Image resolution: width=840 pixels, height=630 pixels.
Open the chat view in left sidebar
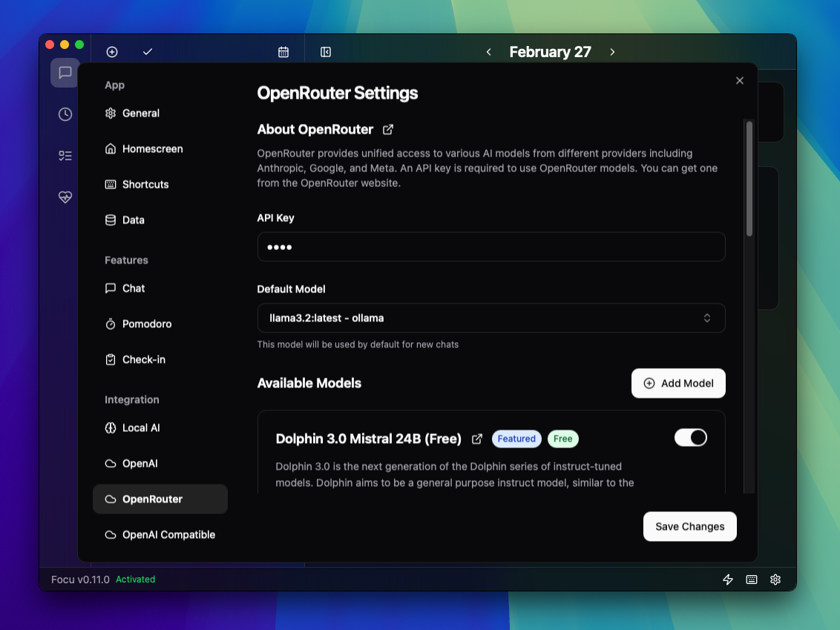(x=65, y=72)
